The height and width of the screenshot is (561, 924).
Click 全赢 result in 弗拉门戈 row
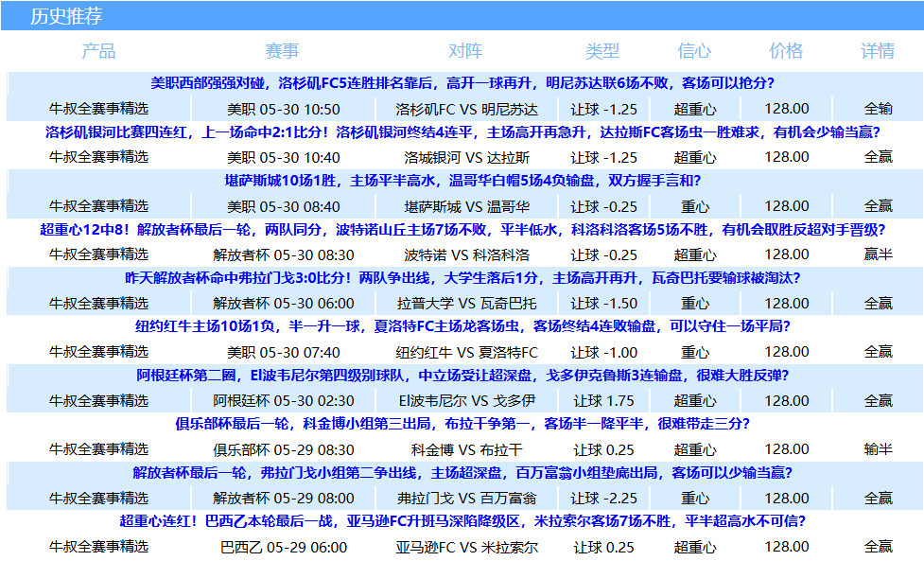pos(878,498)
